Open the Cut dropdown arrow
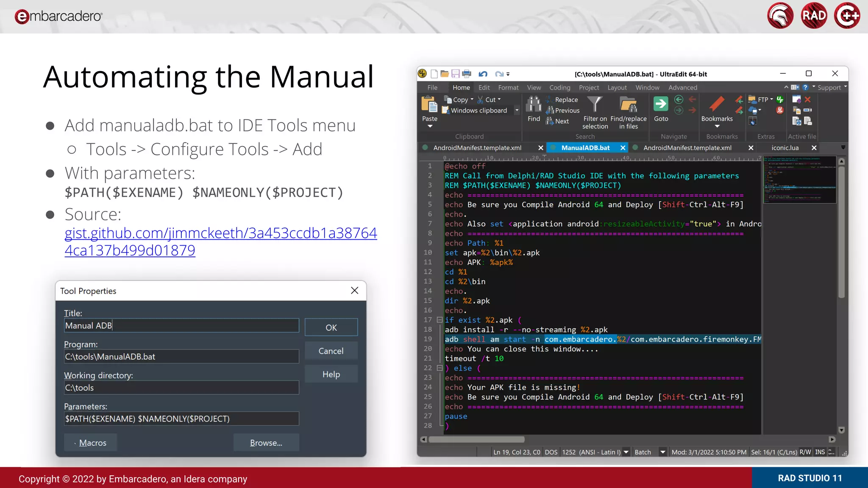868x488 pixels. (499, 100)
